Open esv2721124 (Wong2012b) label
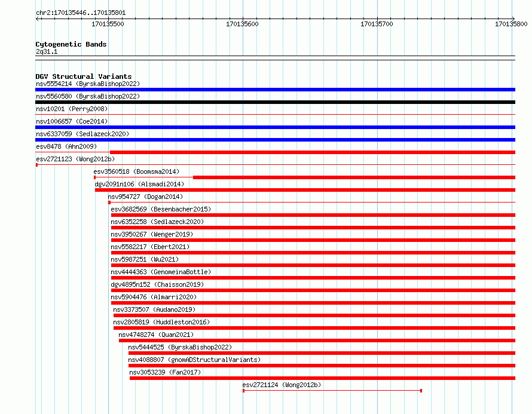 (x=282, y=385)
